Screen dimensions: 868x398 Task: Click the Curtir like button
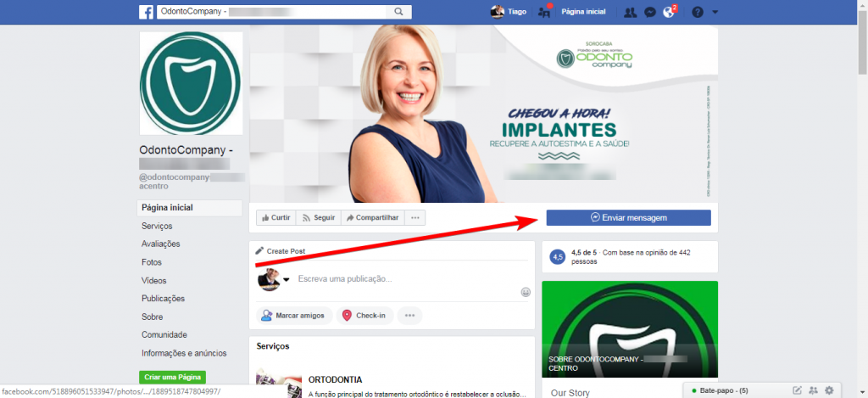[275, 218]
